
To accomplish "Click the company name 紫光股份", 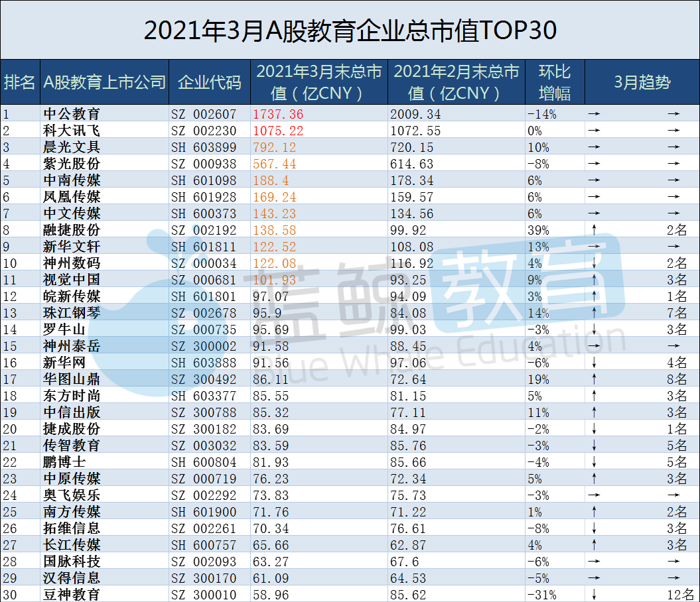I will tap(72, 164).
